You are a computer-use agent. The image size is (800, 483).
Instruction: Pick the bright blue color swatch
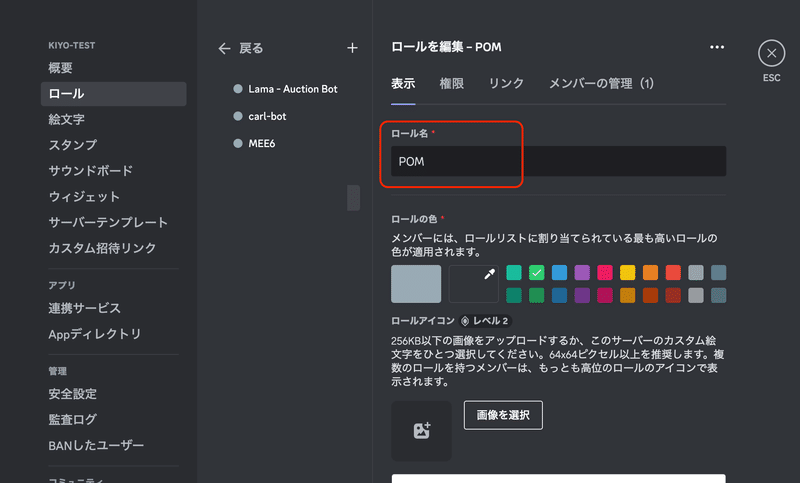[x=559, y=272]
